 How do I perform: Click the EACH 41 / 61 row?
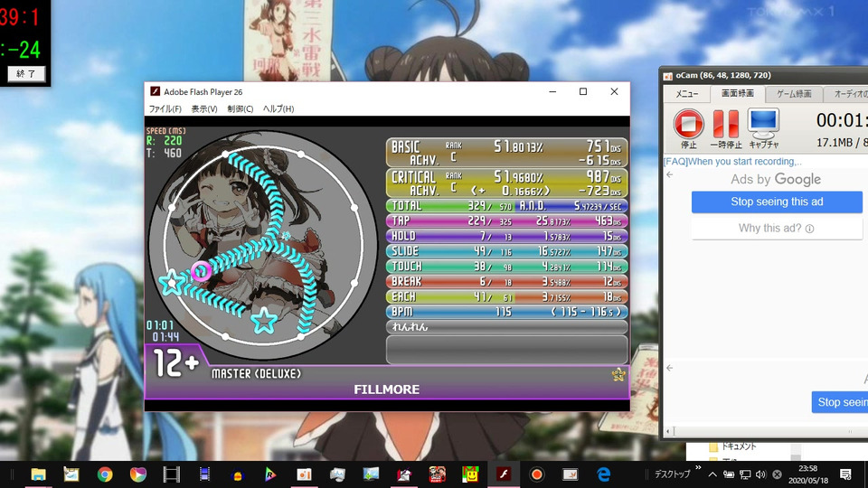coord(506,296)
